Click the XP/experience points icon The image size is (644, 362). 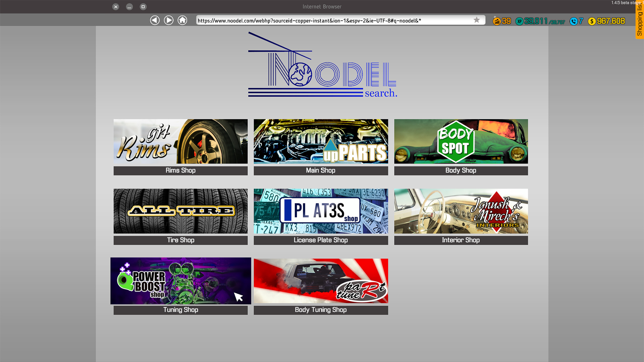[x=520, y=21]
